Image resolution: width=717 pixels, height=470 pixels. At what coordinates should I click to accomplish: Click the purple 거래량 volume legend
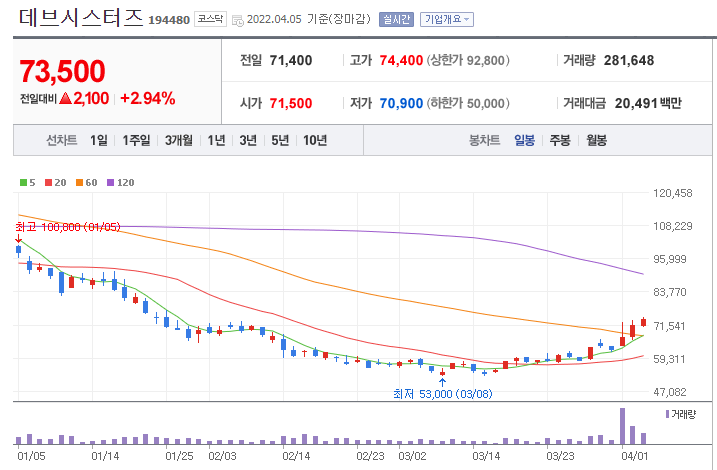(681, 414)
